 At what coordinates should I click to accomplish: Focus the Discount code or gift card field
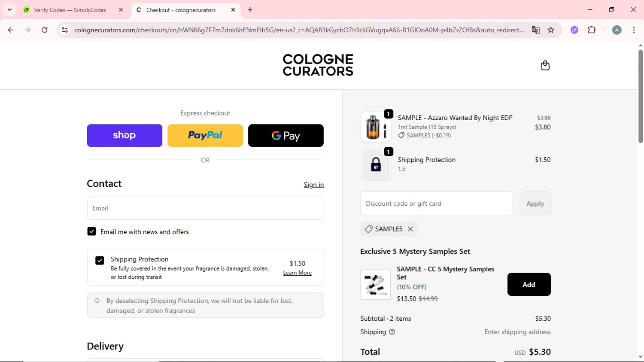437,204
